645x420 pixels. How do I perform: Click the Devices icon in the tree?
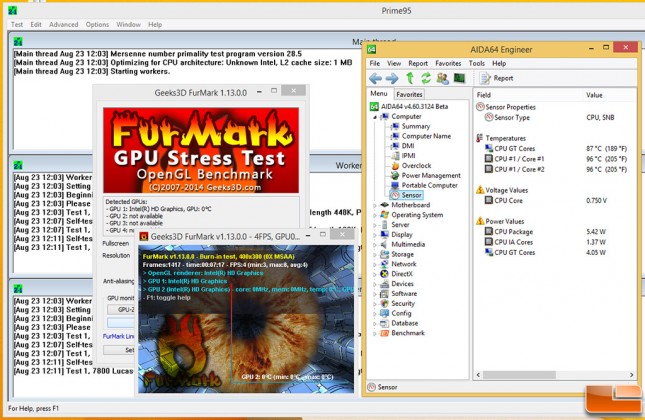click(384, 284)
